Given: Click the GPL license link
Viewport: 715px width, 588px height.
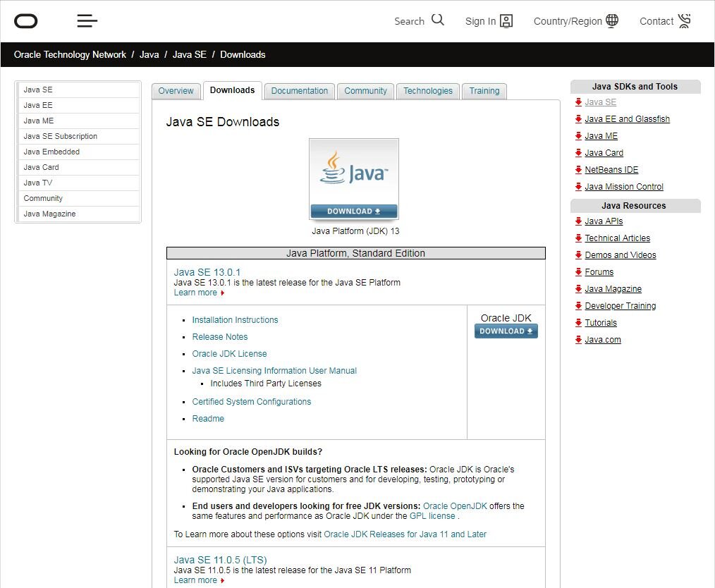Looking at the screenshot, I should 432,516.
